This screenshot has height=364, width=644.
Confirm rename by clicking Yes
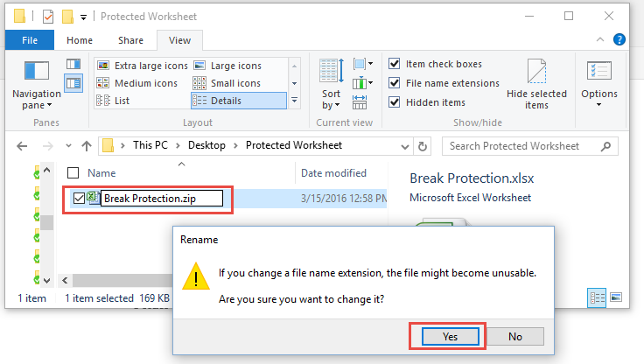tap(450, 337)
